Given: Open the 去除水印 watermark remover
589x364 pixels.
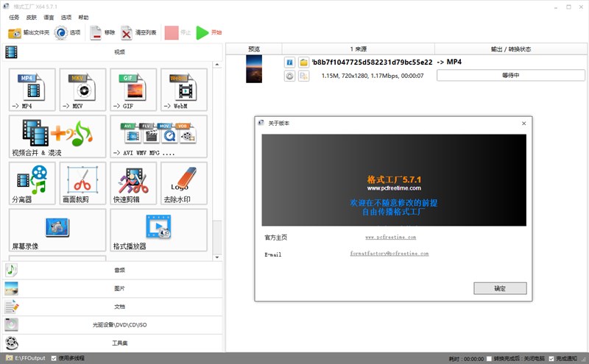Looking at the screenshot, I should [x=183, y=183].
